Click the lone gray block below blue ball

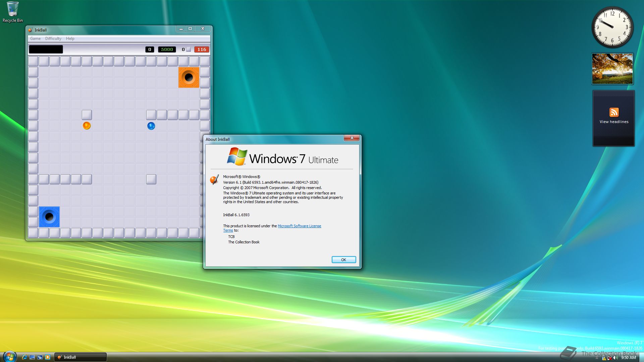coord(151,179)
